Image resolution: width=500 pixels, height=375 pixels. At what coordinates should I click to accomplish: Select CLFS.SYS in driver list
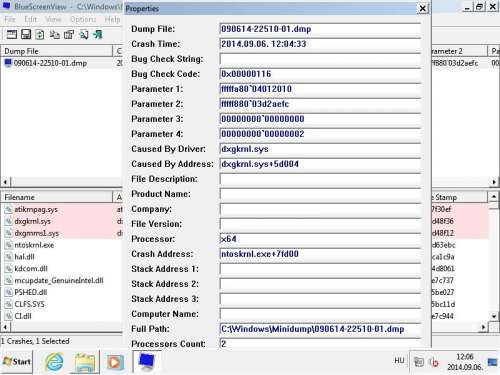tap(29, 304)
